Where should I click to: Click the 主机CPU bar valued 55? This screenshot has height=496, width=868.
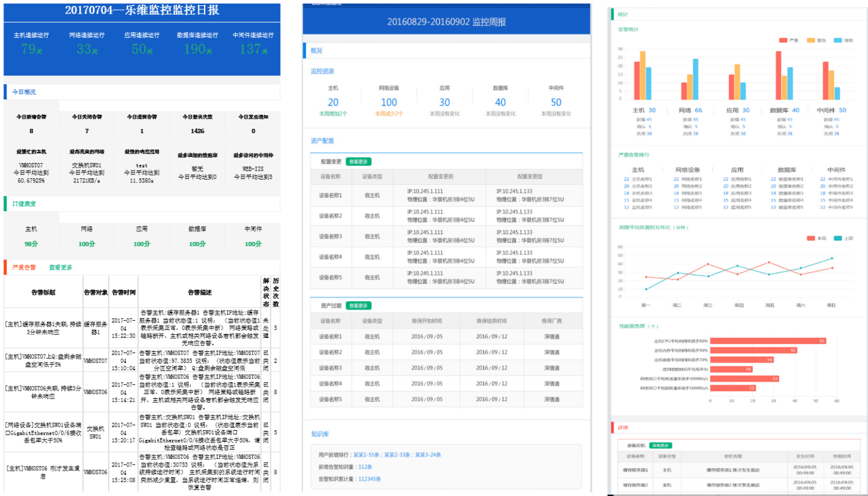click(769, 341)
